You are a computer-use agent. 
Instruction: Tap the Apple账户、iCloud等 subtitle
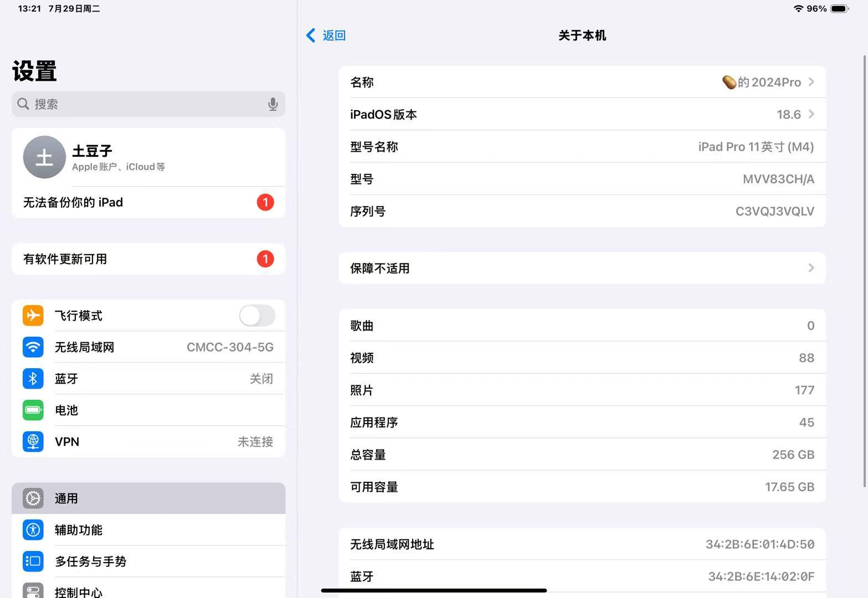click(119, 167)
